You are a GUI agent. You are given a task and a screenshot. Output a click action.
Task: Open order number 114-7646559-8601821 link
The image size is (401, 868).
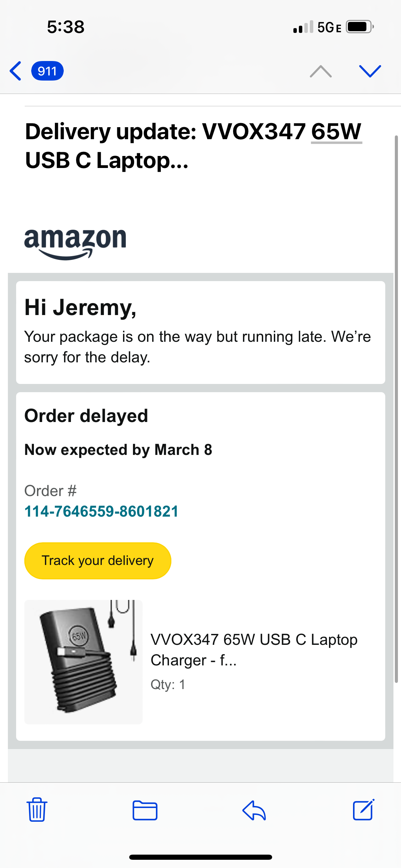(x=101, y=511)
